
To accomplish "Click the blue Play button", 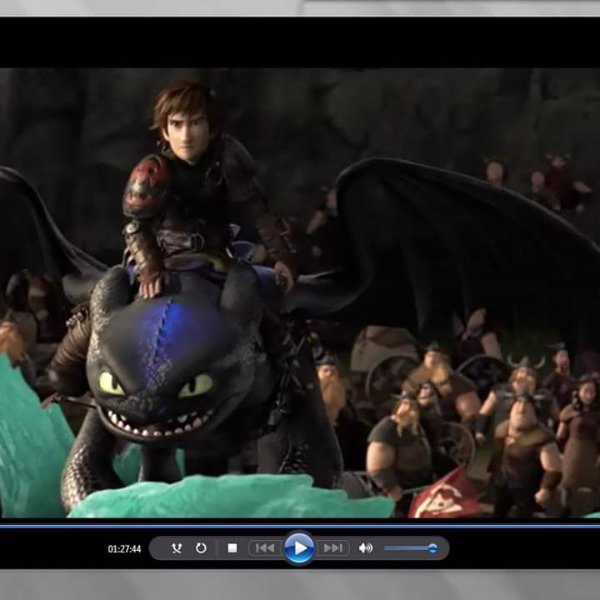I will pos(299,548).
